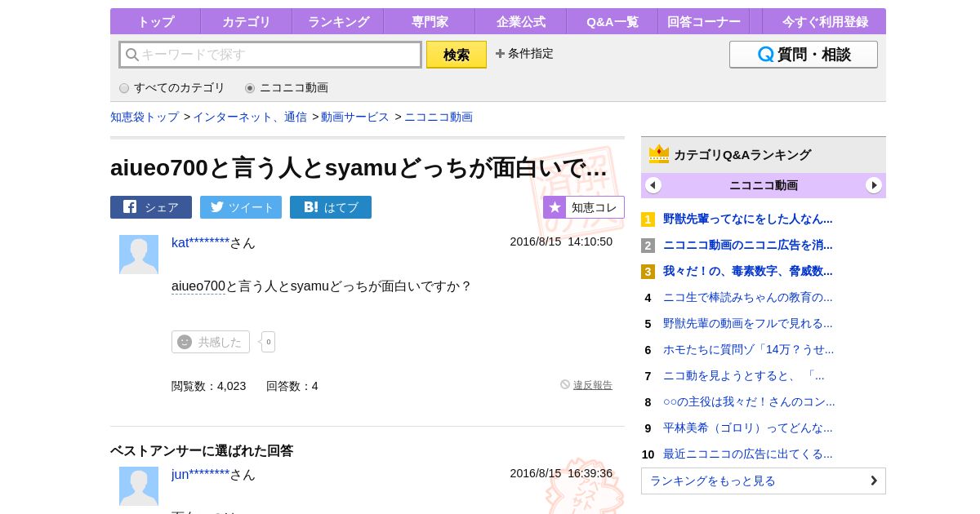Click the kat******** user avatar

click(139, 255)
